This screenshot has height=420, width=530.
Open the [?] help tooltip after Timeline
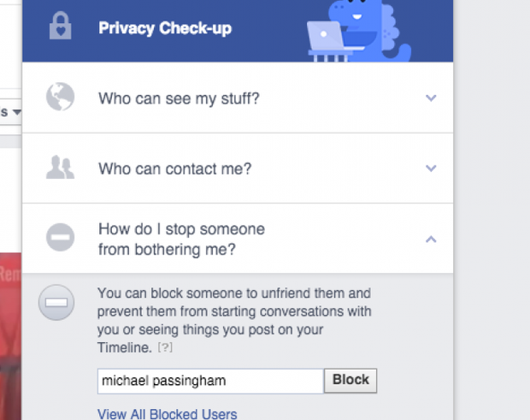coord(165,347)
